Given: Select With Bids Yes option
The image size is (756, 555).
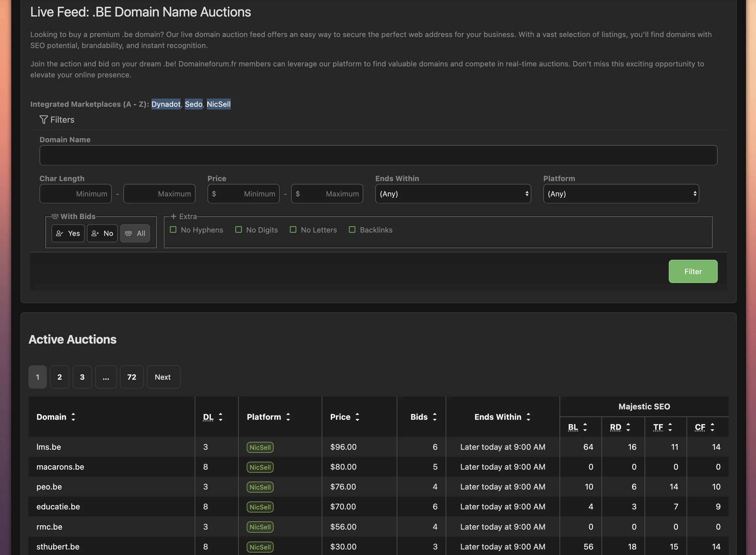Looking at the screenshot, I should point(68,233).
